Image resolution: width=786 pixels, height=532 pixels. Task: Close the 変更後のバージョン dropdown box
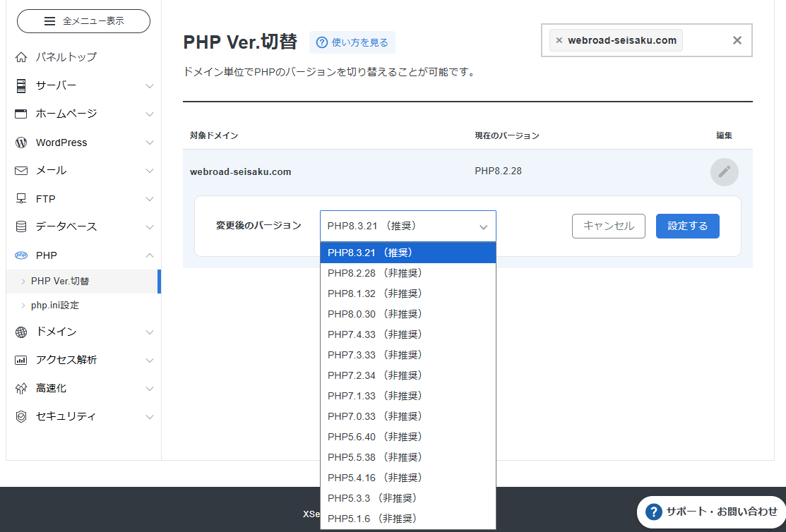pyautogui.click(x=408, y=226)
